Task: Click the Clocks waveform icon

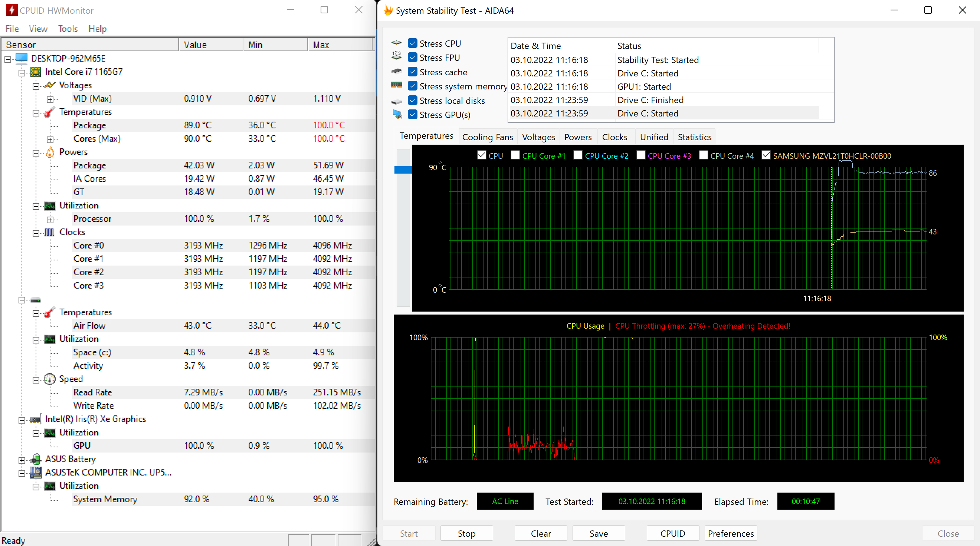Action: [x=50, y=232]
